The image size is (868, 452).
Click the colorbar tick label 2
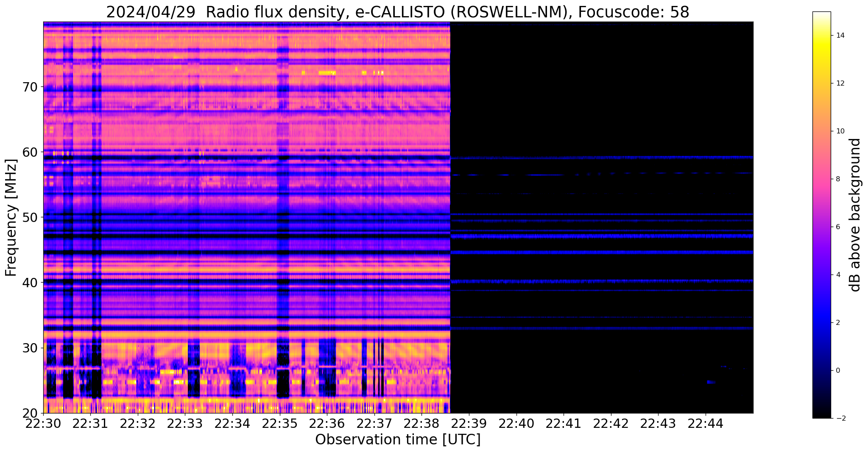(x=837, y=323)
